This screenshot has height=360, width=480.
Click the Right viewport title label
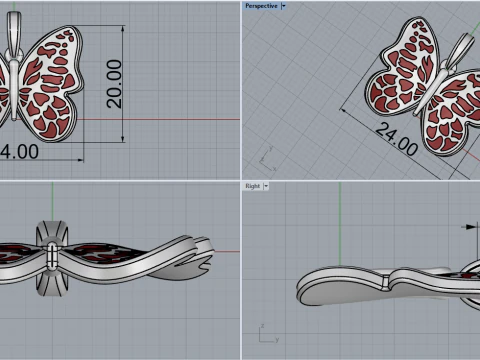252,186
